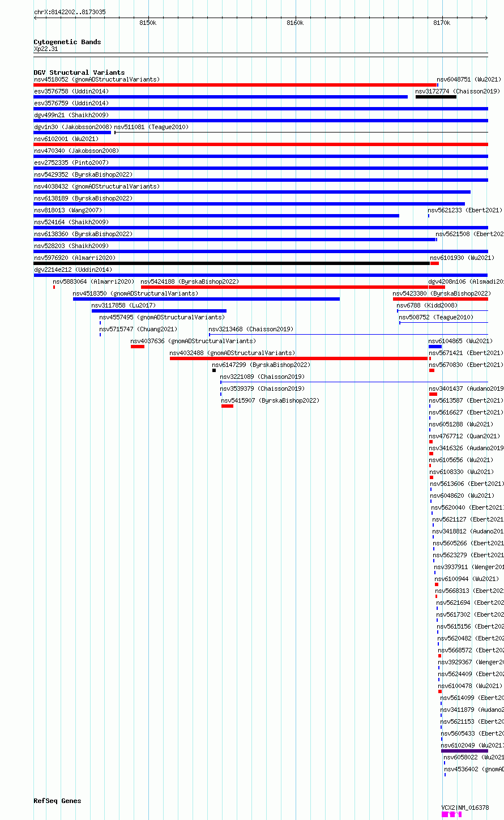Select the esv3576758 (Uddin2014) variant label

tap(71, 91)
